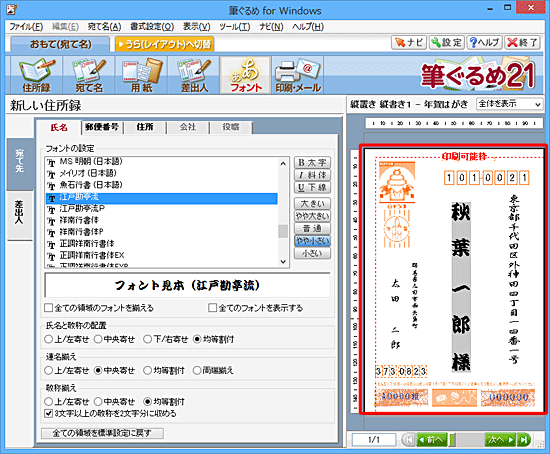Toggle I 斜体 italic style

(312, 175)
